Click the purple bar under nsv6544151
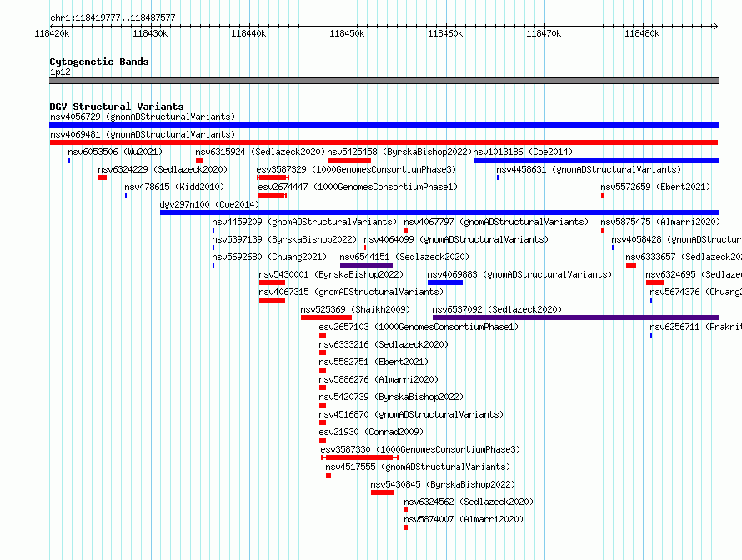Viewport: 742px width, 560px height. [366, 265]
